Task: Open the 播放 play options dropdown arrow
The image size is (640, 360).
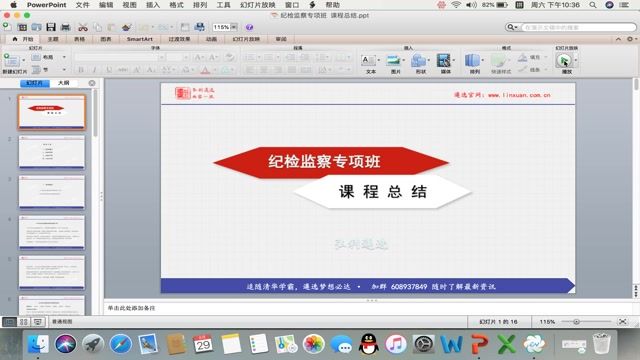Action: [x=576, y=60]
